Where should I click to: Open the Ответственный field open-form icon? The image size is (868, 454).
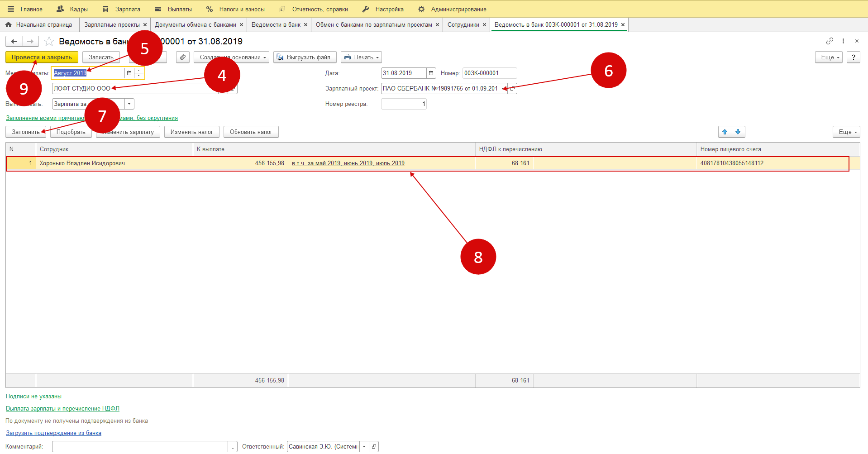pyautogui.click(x=374, y=447)
